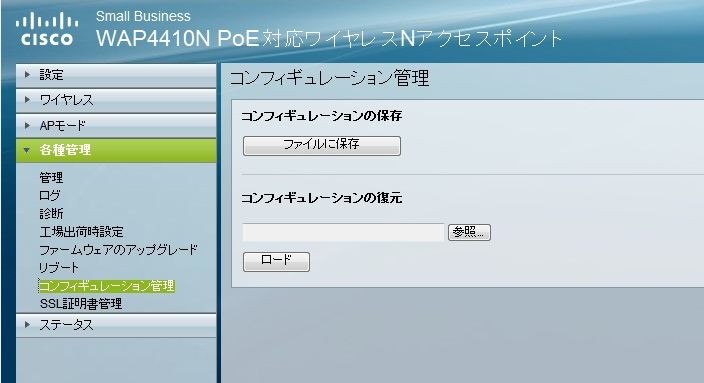This screenshot has height=383, width=704.
Task: Open the 工場出荷時設定 page
Action: 81,232
